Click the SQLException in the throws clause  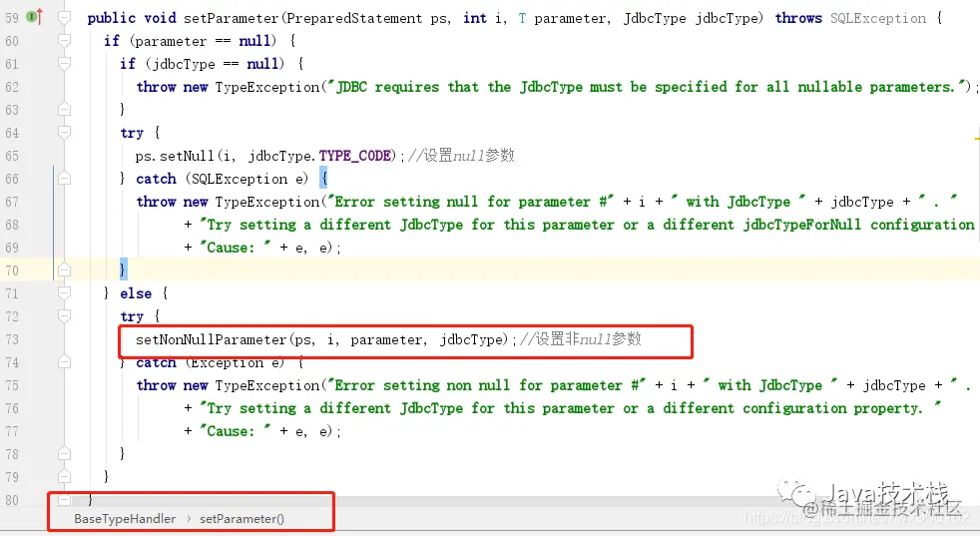[878, 18]
